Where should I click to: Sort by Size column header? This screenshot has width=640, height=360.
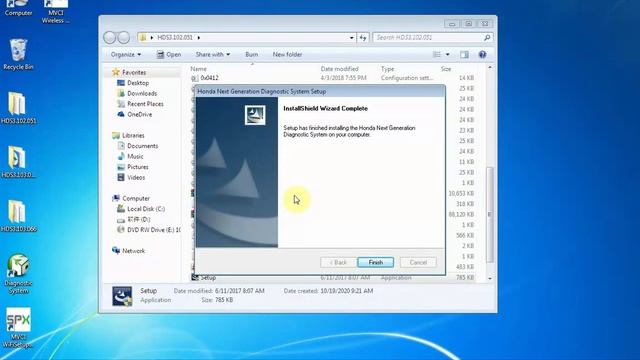click(446, 69)
